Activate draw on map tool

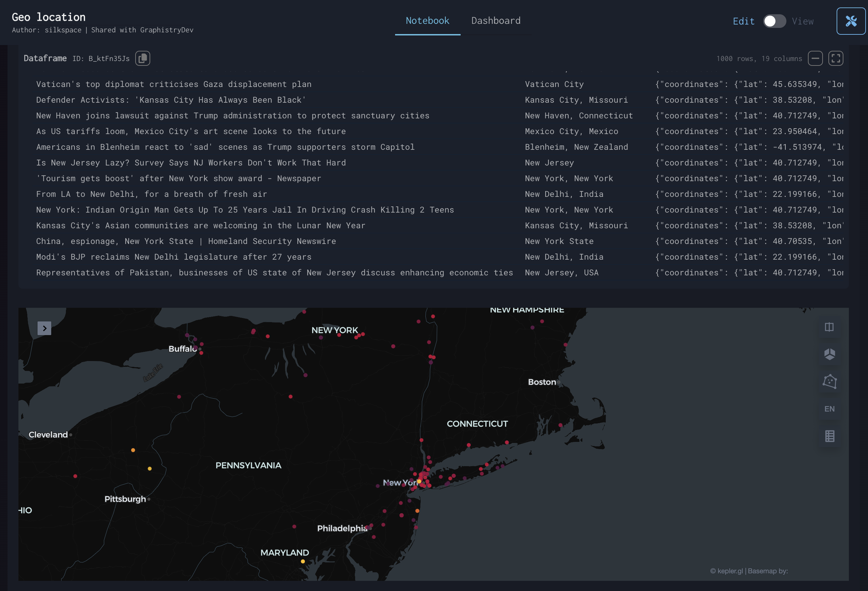[829, 381]
